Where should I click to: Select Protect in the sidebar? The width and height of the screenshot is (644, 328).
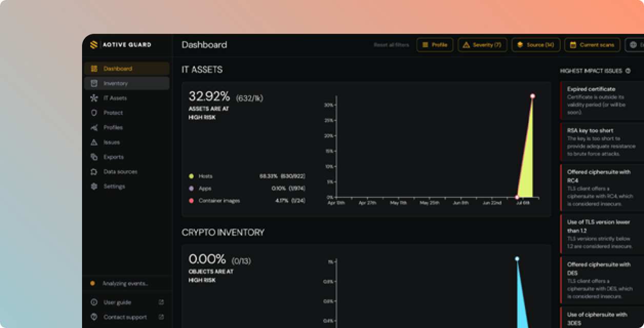127,113
